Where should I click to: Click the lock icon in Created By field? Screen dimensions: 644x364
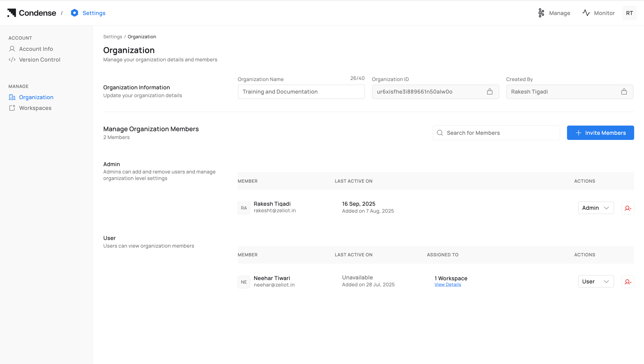624,92
